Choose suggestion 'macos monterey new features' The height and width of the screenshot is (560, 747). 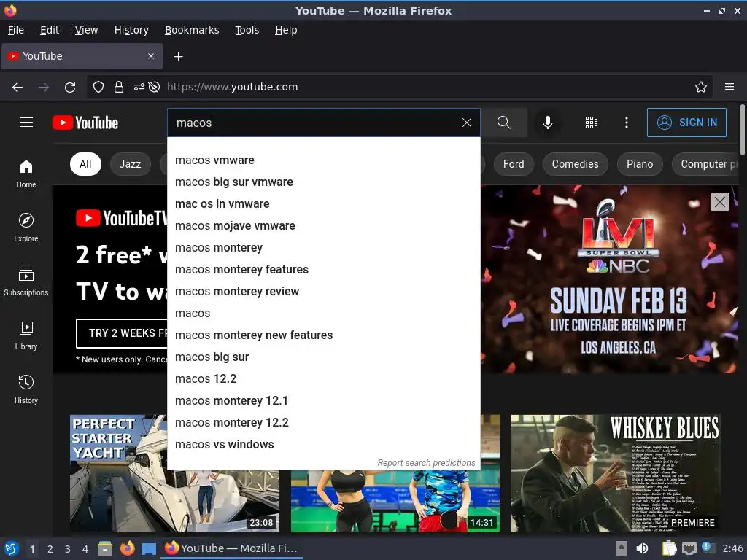[x=323, y=335]
